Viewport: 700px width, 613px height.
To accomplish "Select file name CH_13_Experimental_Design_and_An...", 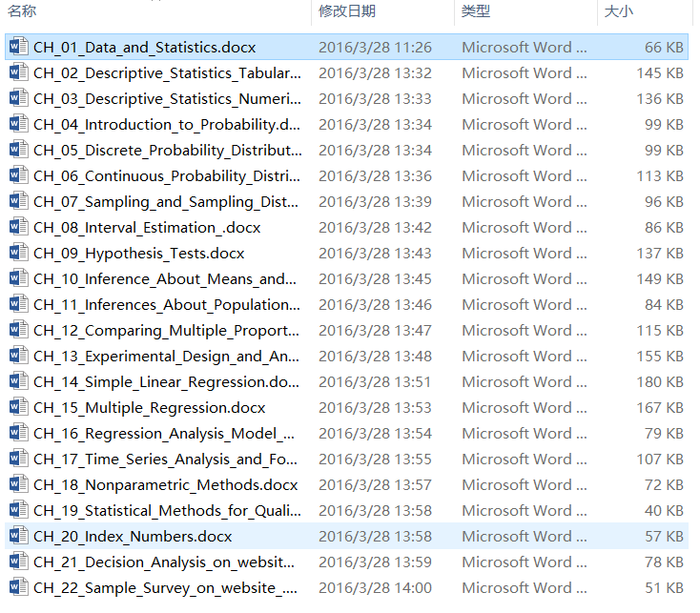I will pos(166,357).
